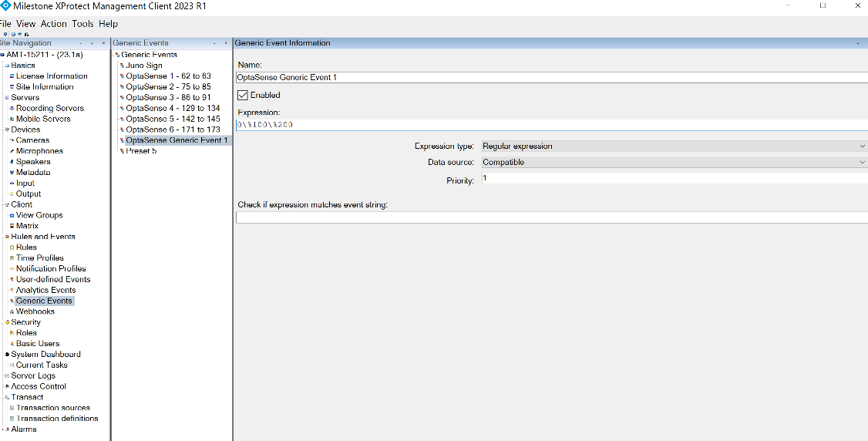
Task: Click the Notification Profiles icon
Action: tap(12, 269)
